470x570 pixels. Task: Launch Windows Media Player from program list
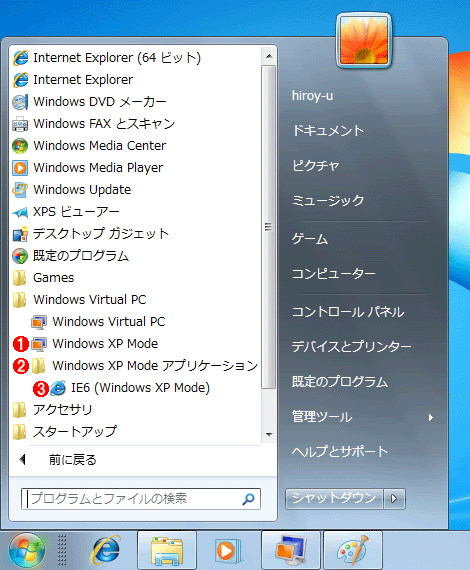pyautogui.click(x=88, y=168)
